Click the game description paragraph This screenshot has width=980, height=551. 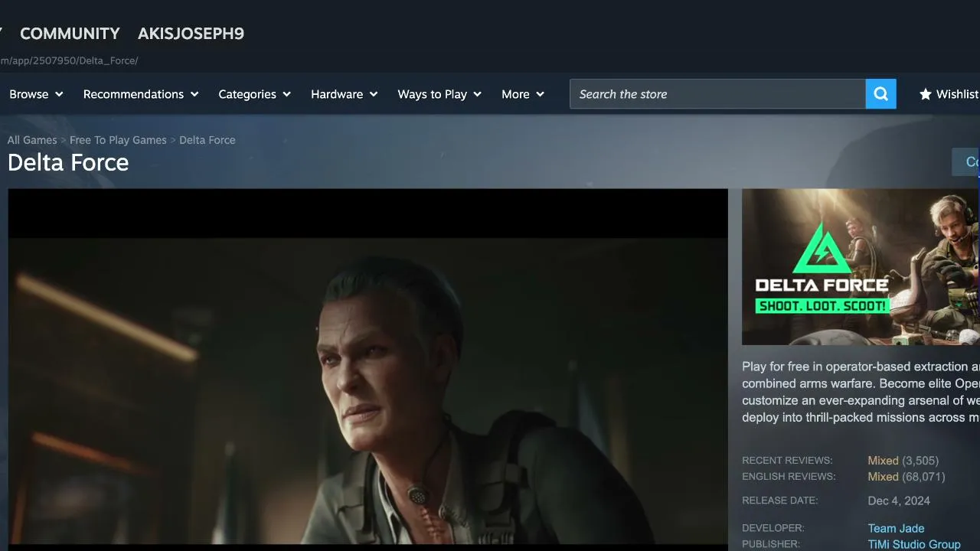[861, 392]
